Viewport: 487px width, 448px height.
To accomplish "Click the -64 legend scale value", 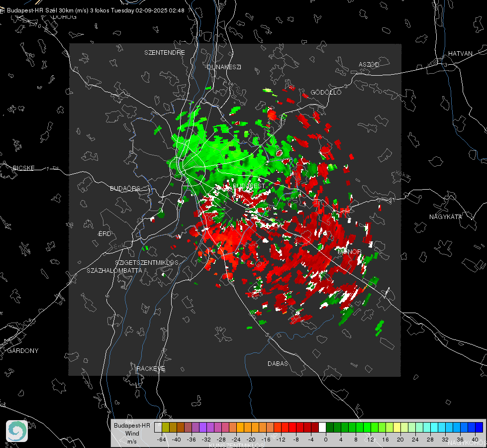I will 161,440.
